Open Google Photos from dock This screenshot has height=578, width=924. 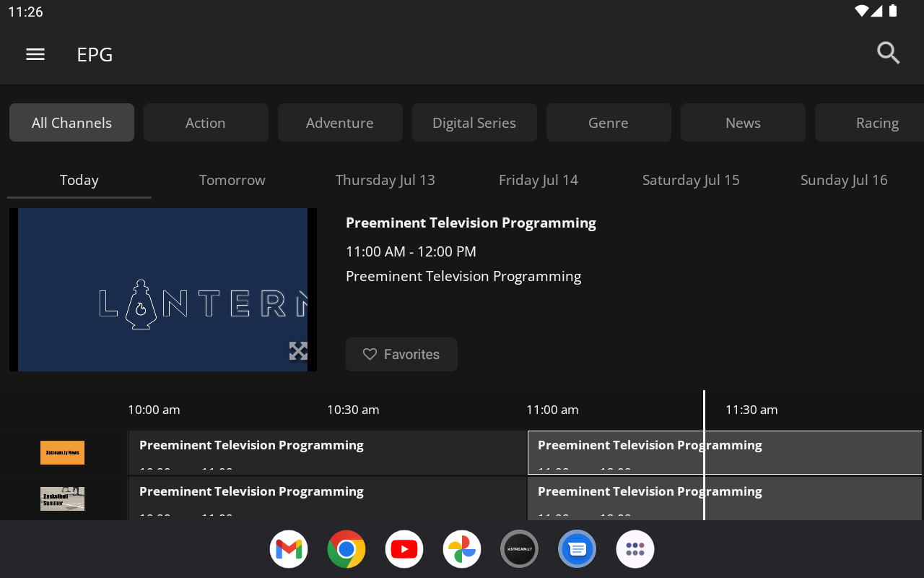462,549
